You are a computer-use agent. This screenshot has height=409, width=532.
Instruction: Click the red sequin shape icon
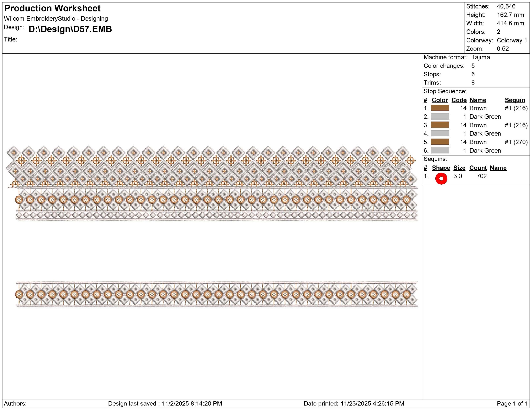point(441,179)
